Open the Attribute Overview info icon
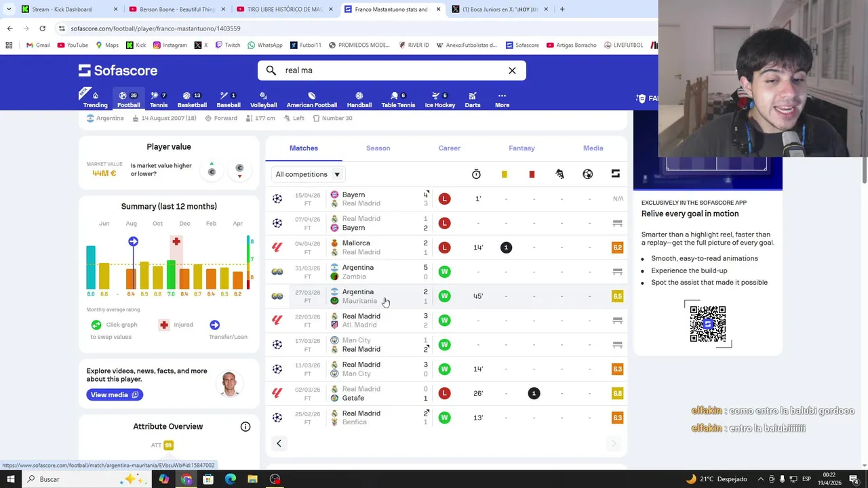The image size is (868, 488). tap(245, 426)
